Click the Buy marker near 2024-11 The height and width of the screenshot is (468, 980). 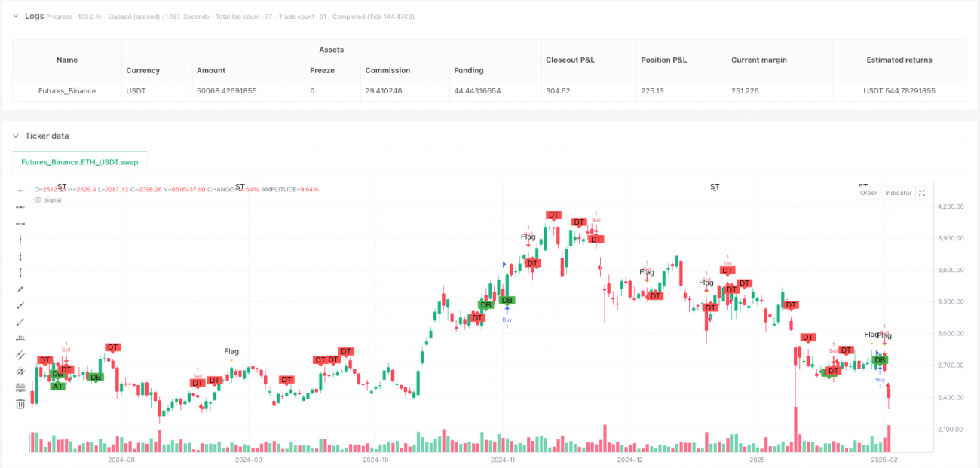pyautogui.click(x=507, y=310)
